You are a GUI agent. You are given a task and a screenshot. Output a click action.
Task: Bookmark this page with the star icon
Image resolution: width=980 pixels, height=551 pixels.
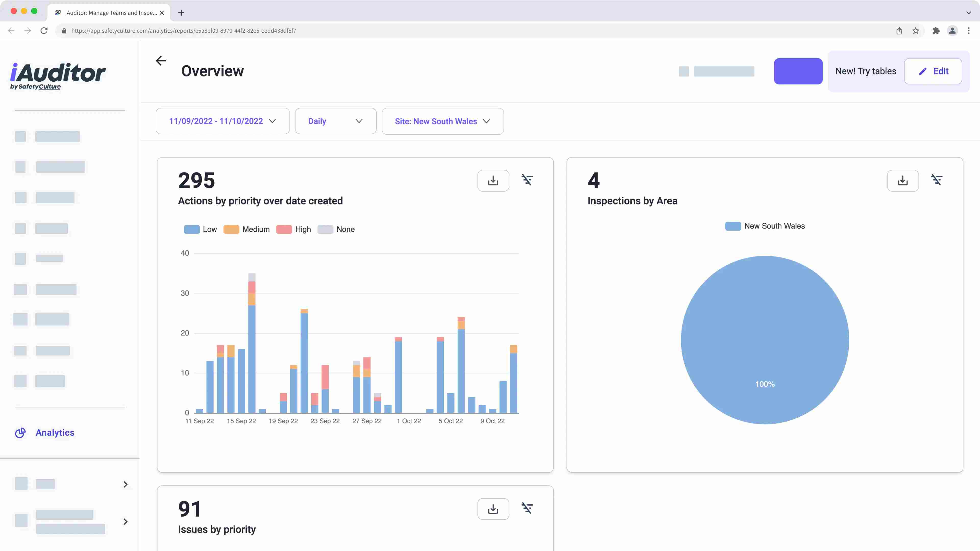915,31
